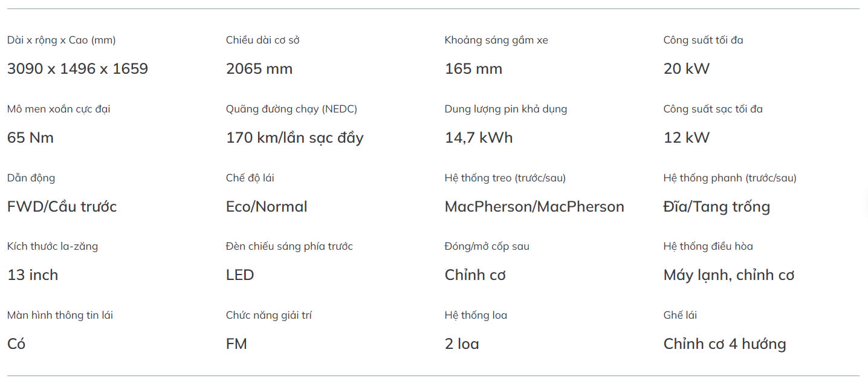Click the brake value Đĩa/Tang trống
This screenshot has height=387, width=868.
[x=717, y=207]
